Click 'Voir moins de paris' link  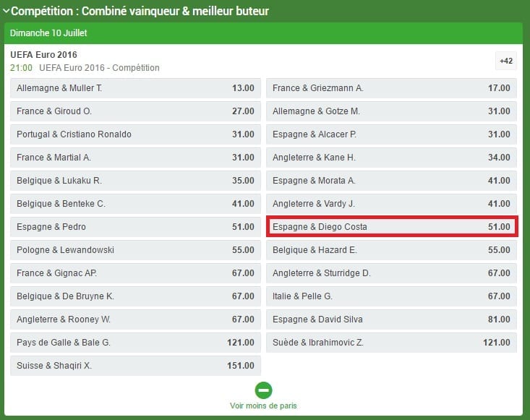263,406
